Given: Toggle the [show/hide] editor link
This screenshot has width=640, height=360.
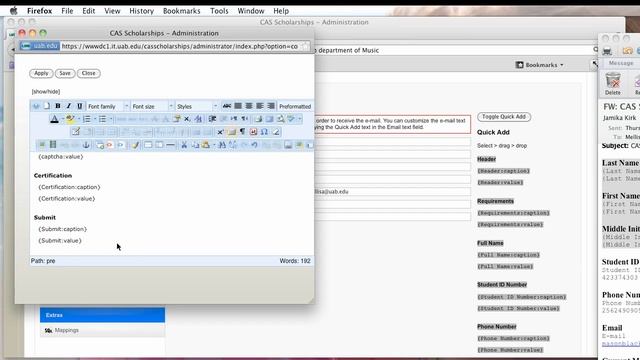Looking at the screenshot, I should pyautogui.click(x=46, y=91).
